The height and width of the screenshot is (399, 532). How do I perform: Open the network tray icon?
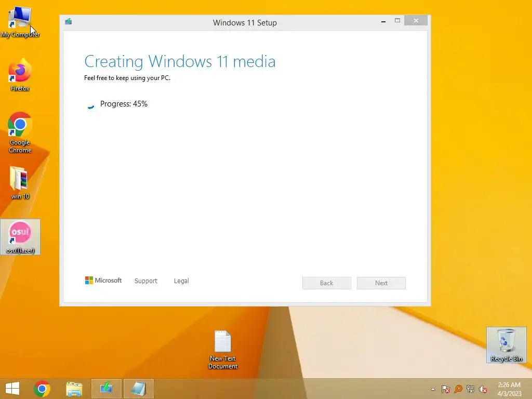471,389
